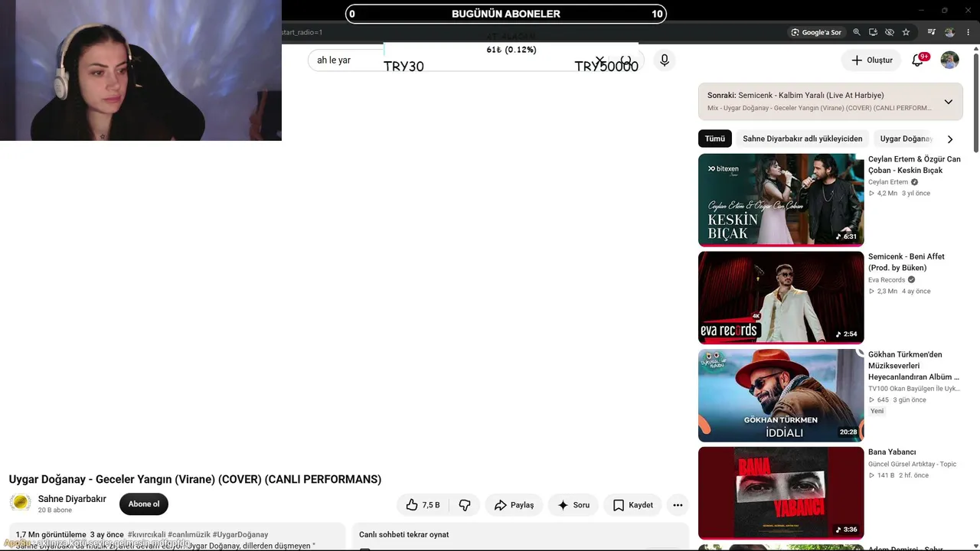This screenshot has width=980, height=551.
Task: Click the #canlımüzik hashtag
Action: [x=189, y=534]
